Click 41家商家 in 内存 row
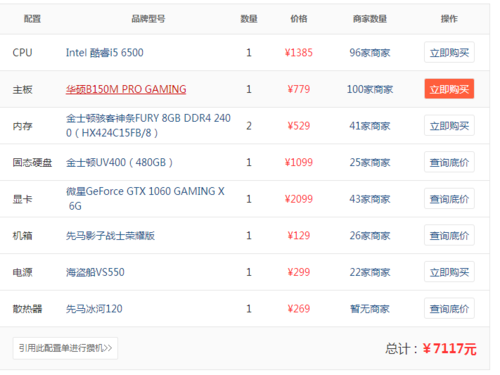 click(370, 126)
